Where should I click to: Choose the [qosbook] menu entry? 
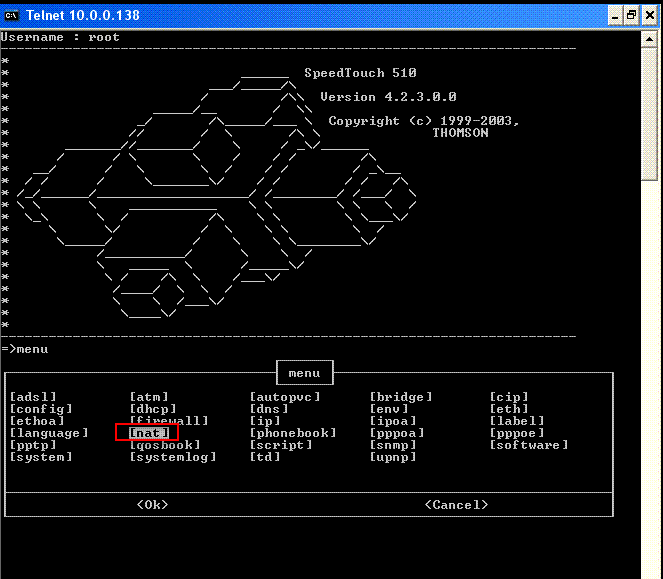pyautogui.click(x=165, y=445)
